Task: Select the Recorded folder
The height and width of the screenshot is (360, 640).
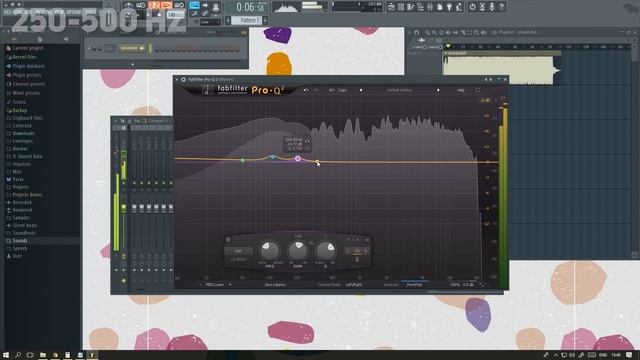Action: click(19, 202)
